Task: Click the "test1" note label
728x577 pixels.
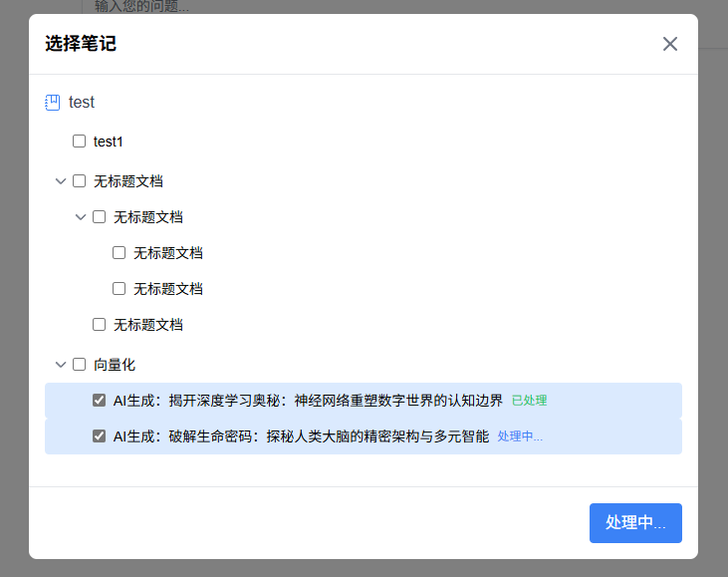Action: click(108, 142)
